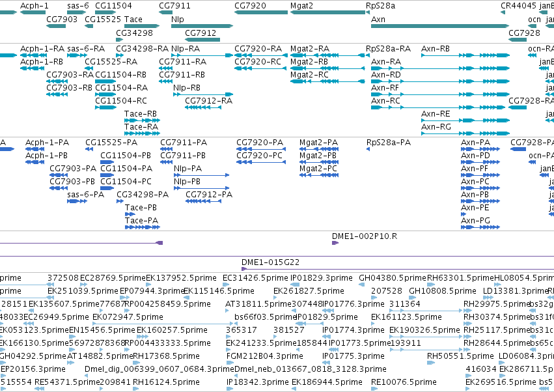Select the Axn-RD transcript label
Image resolution: width=554 pixels, height=392 pixels.
pyautogui.click(x=386, y=75)
